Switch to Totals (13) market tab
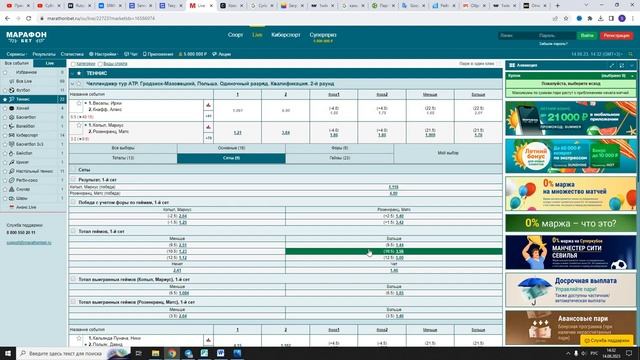640x360 pixels. pyautogui.click(x=123, y=158)
